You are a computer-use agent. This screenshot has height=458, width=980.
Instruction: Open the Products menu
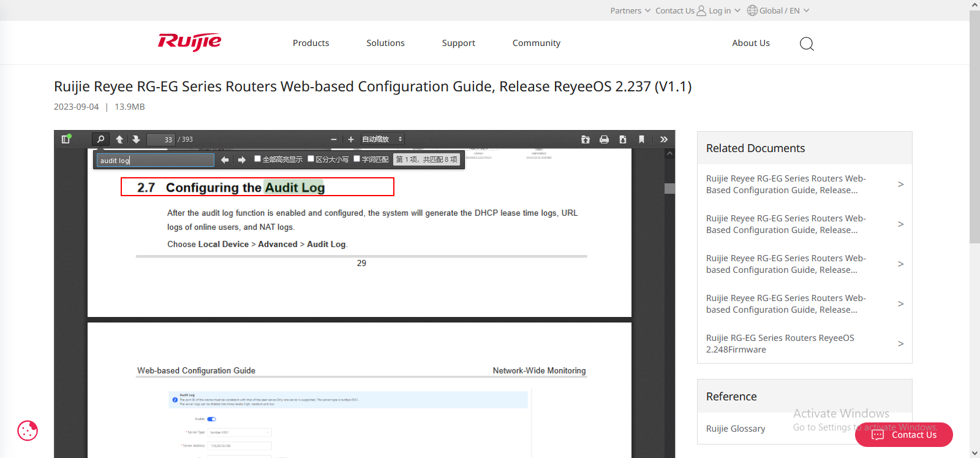coord(311,43)
